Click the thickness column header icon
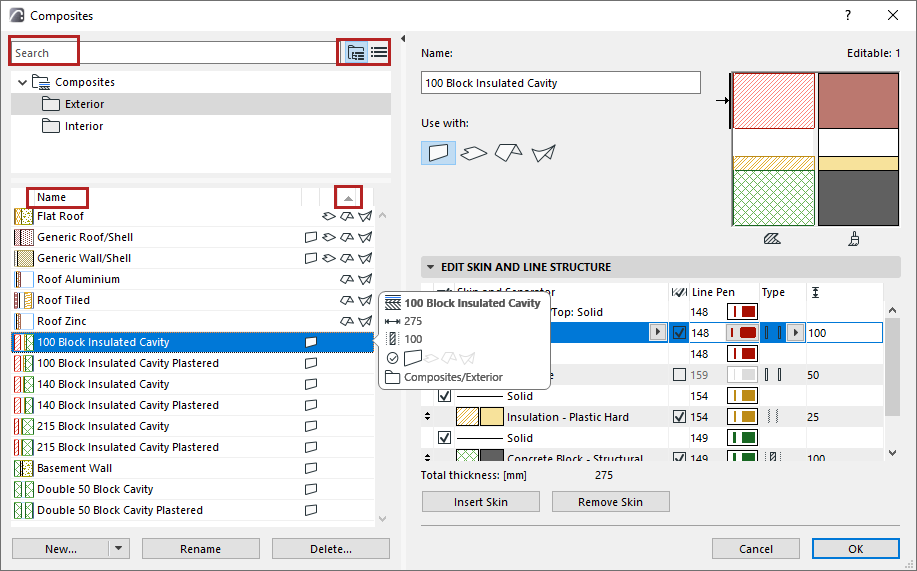This screenshot has width=917, height=571. 815,292
